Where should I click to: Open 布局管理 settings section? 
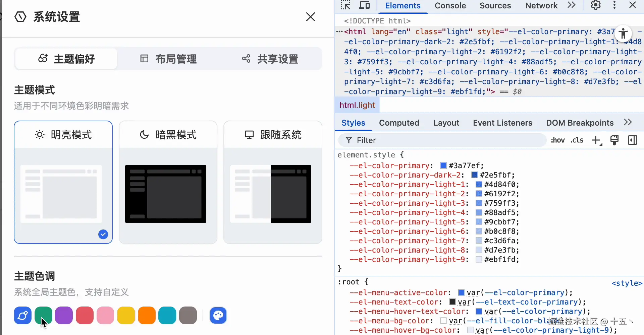tap(168, 59)
